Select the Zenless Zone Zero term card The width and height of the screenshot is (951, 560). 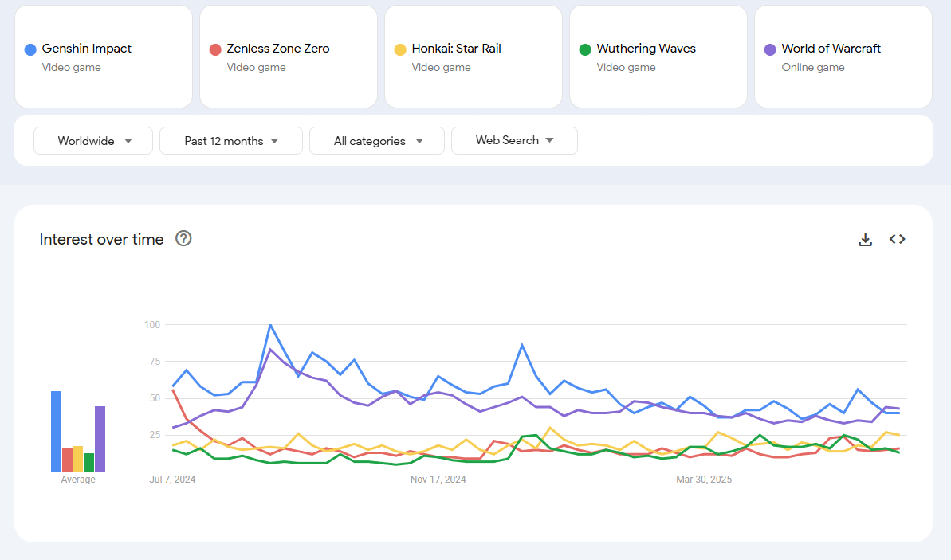(289, 57)
